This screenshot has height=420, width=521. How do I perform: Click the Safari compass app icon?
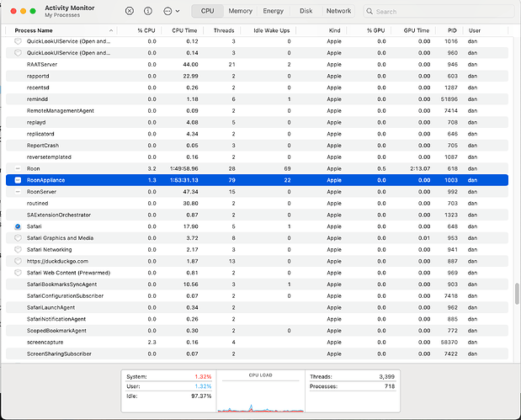[18, 226]
